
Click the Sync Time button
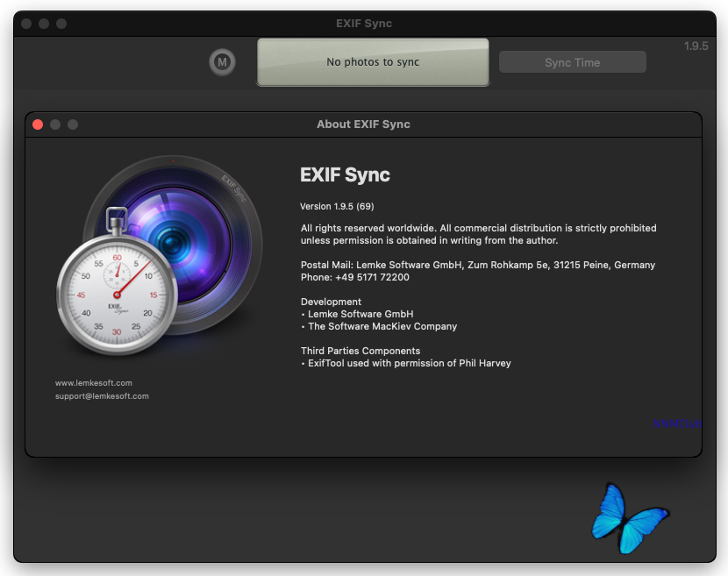point(573,62)
